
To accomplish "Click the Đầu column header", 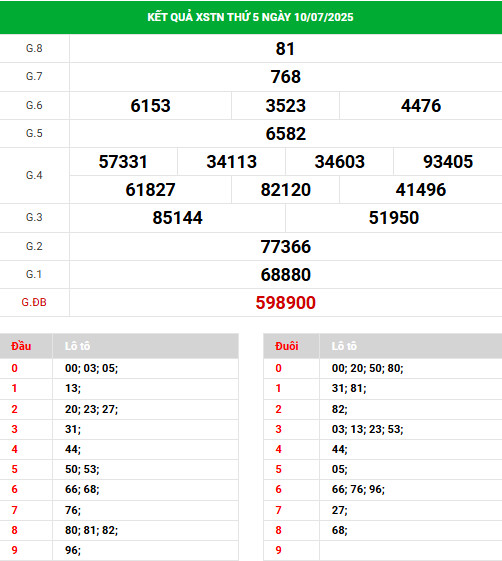I will (x=21, y=346).
